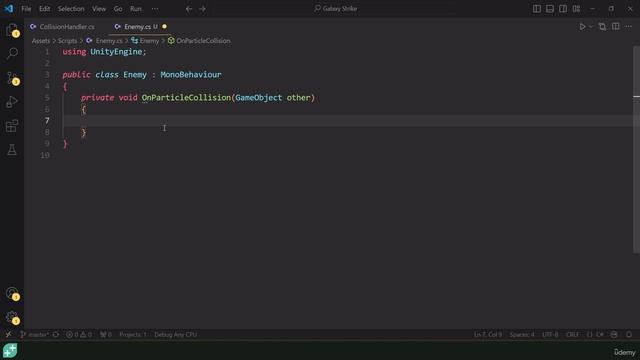Image resolution: width=640 pixels, height=360 pixels.
Task: Expand Assets breadcrumb
Action: pos(41,41)
